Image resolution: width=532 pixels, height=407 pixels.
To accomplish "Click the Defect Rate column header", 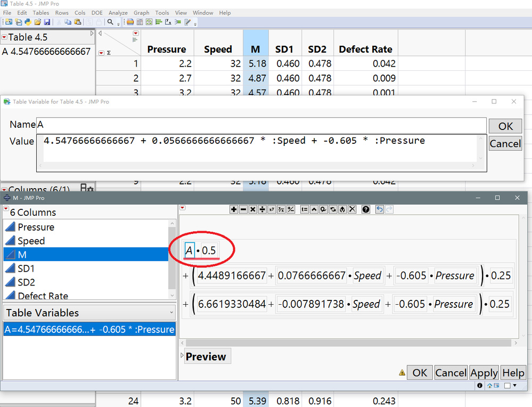I will tap(366, 49).
